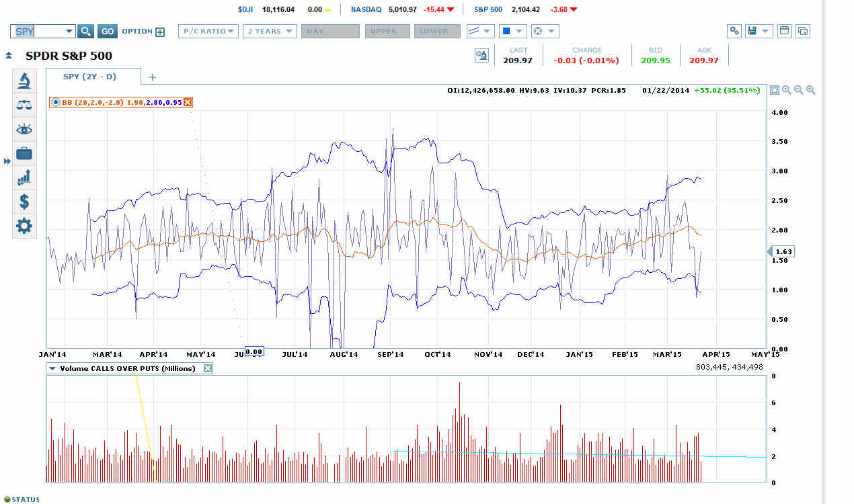Viewport: 854px width, 504px height.
Task: Open the dollar sign icon in sidebar
Action: pos(24,202)
